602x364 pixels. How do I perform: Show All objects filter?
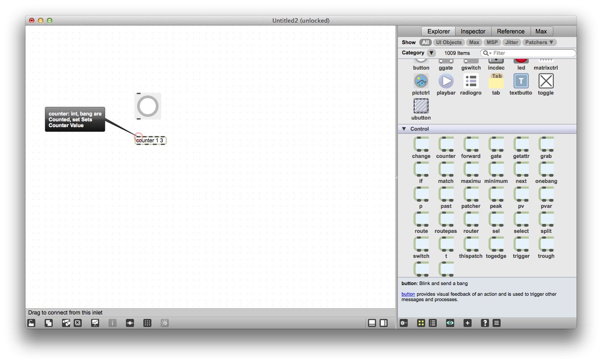coord(425,42)
